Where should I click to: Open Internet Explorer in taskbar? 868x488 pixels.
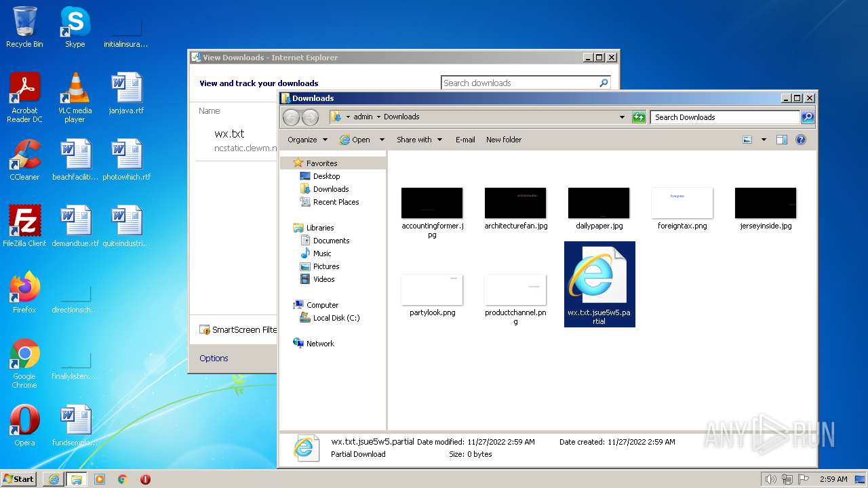pos(54,479)
